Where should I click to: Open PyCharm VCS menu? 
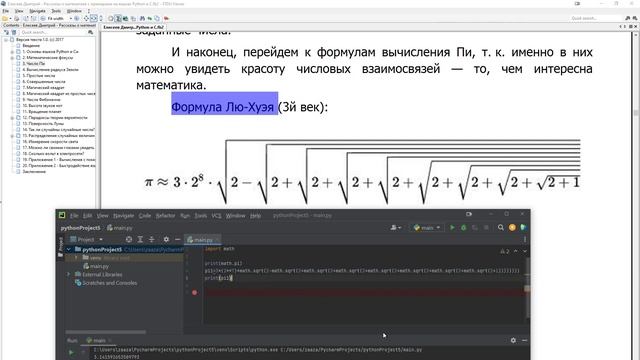pos(216,216)
